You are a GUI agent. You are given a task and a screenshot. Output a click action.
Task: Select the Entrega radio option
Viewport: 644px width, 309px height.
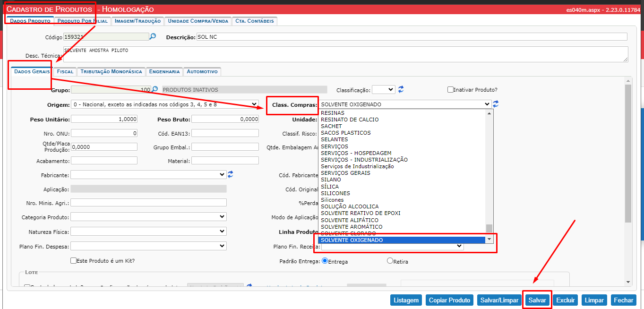click(x=325, y=260)
